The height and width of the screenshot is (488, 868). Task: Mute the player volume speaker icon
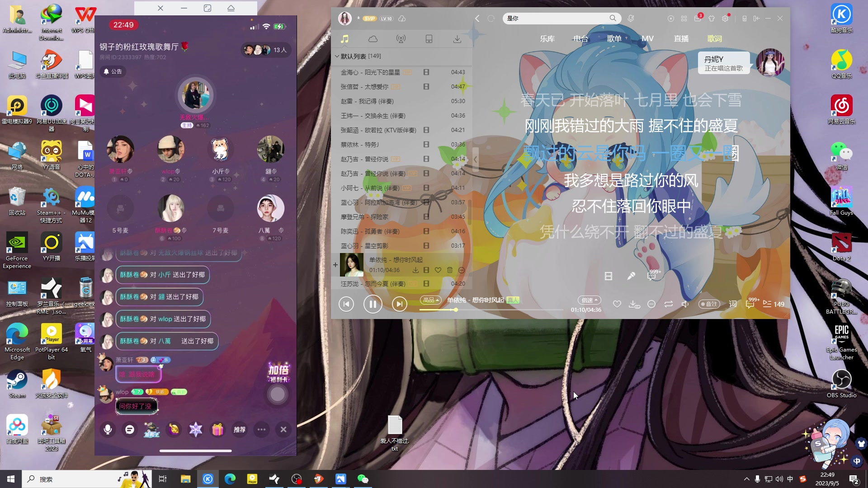coord(685,304)
